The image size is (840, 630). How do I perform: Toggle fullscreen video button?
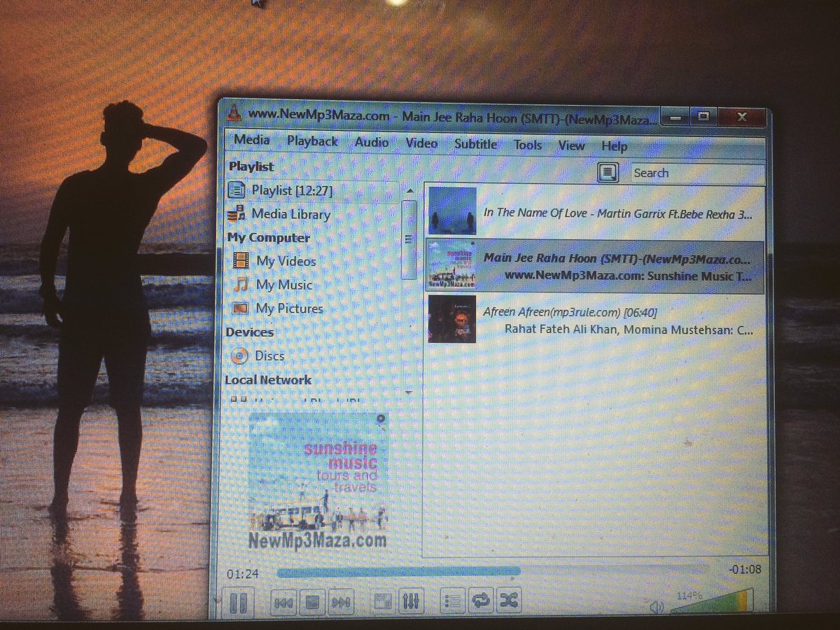[x=382, y=601]
